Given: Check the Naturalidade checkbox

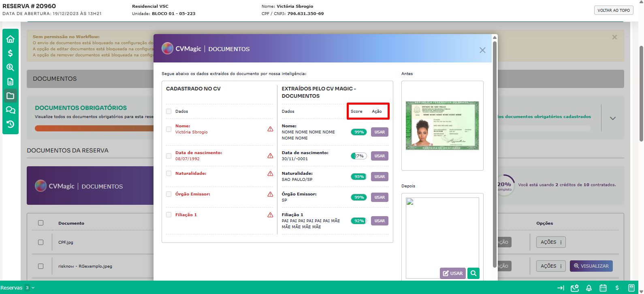Looking at the screenshot, I should [x=168, y=173].
